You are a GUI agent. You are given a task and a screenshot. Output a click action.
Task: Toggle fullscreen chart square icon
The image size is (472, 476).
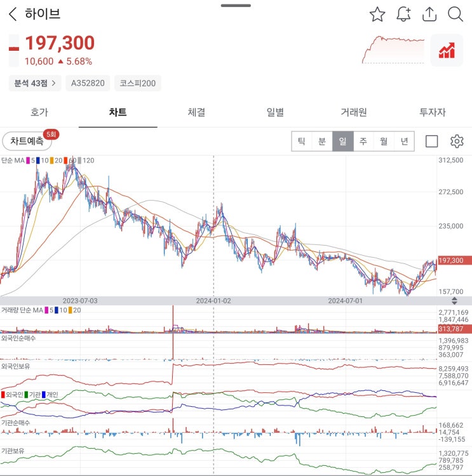tap(431, 141)
